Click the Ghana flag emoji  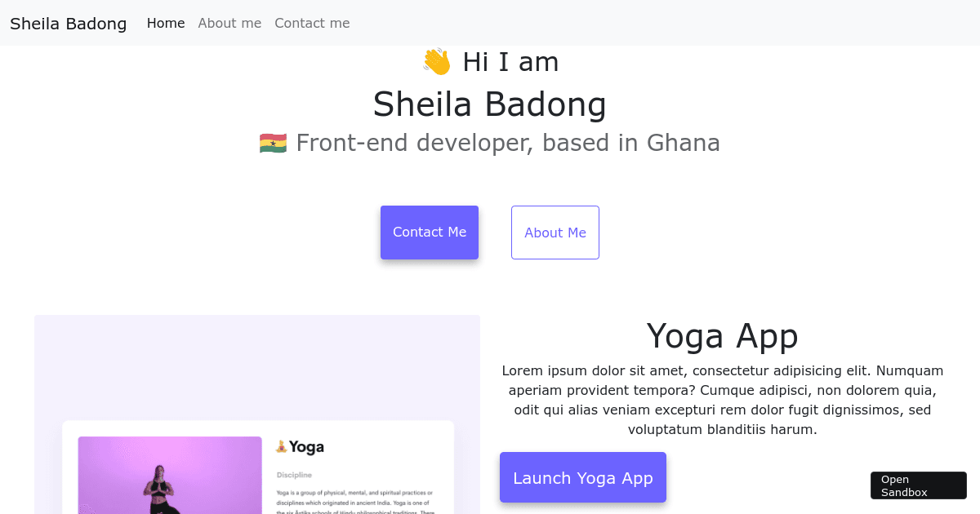tap(272, 142)
